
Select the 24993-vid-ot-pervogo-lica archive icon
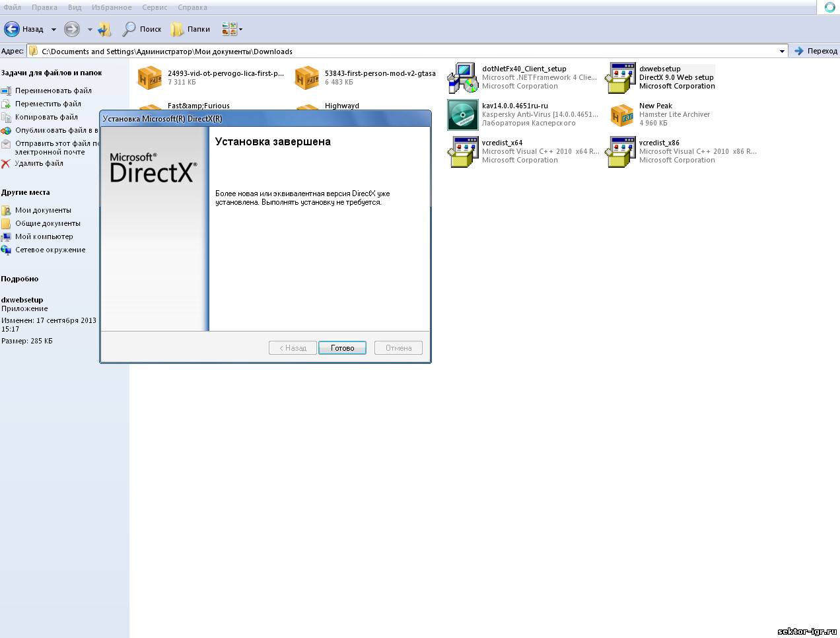click(x=150, y=77)
